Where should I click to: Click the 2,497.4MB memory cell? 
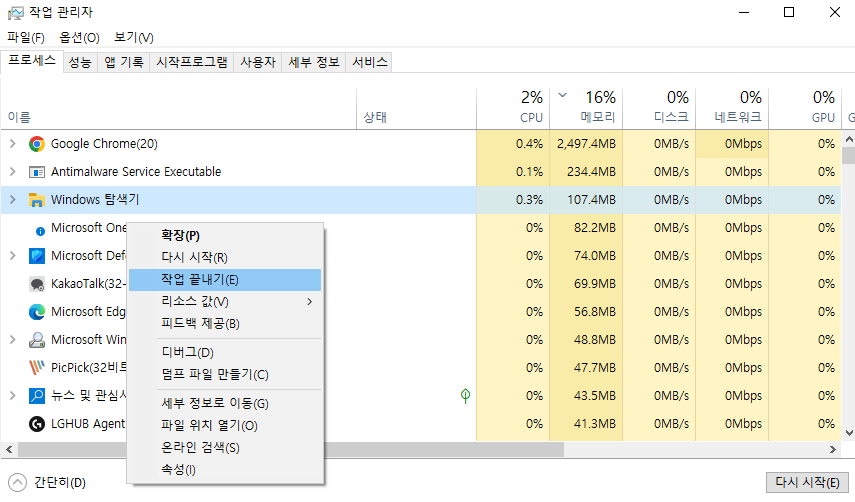point(586,144)
